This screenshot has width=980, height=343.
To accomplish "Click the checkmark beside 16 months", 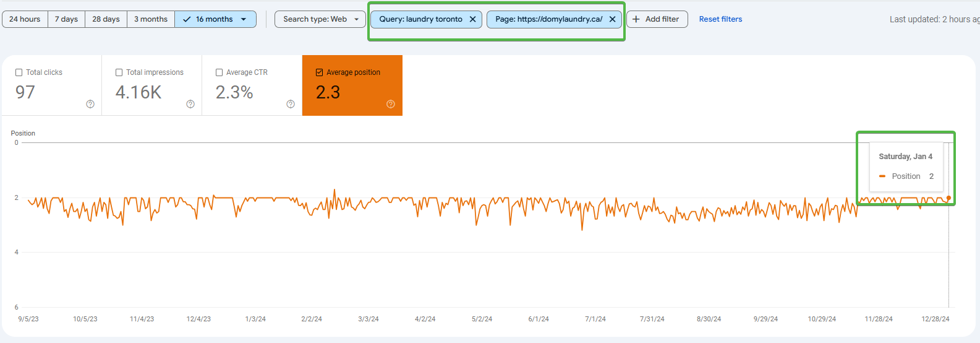I will pos(187,19).
